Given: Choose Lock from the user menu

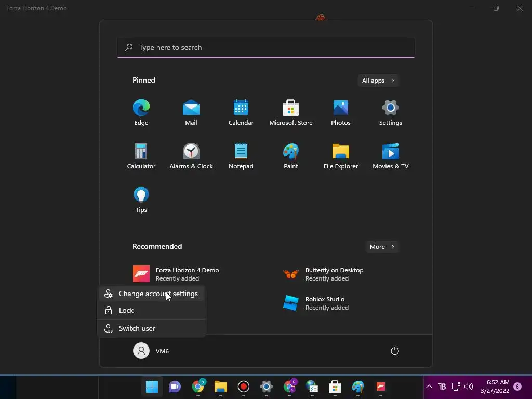Looking at the screenshot, I should pos(151,310).
